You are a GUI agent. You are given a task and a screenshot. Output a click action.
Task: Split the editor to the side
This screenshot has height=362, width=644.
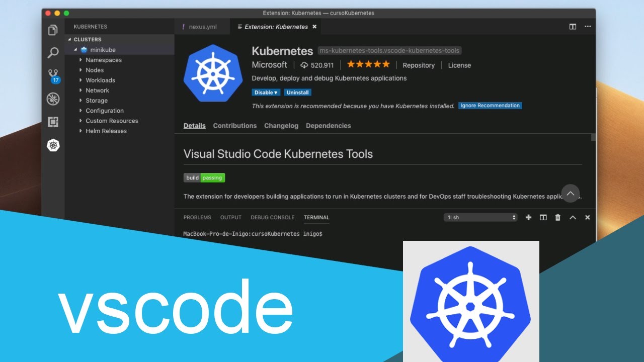point(573,27)
